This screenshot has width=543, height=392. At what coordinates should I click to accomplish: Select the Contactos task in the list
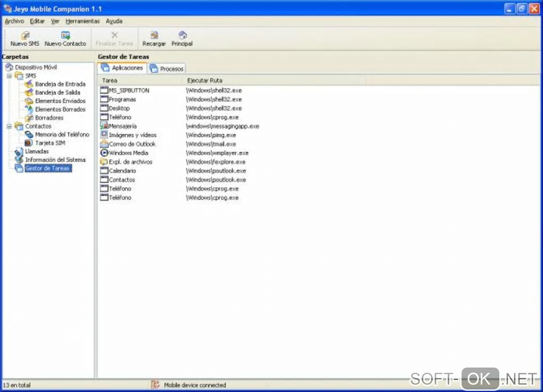point(122,180)
